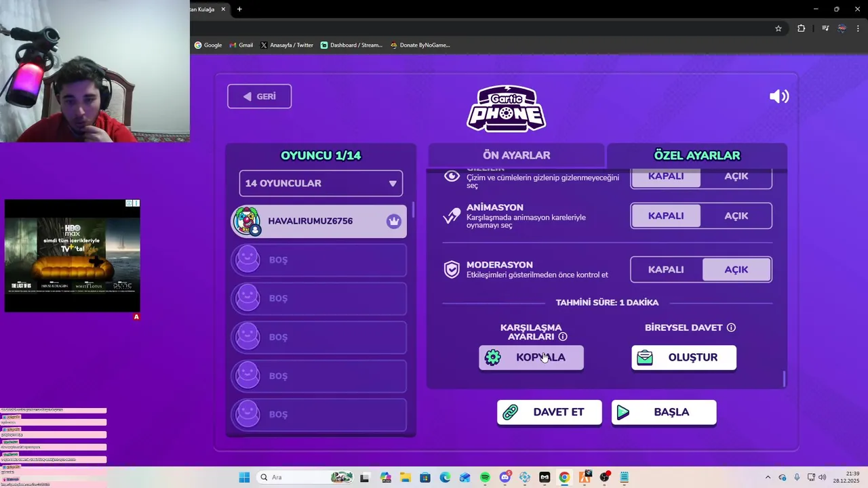The image size is (868, 488).
Task: Click the Moderasyon shield icon
Action: [452, 270]
